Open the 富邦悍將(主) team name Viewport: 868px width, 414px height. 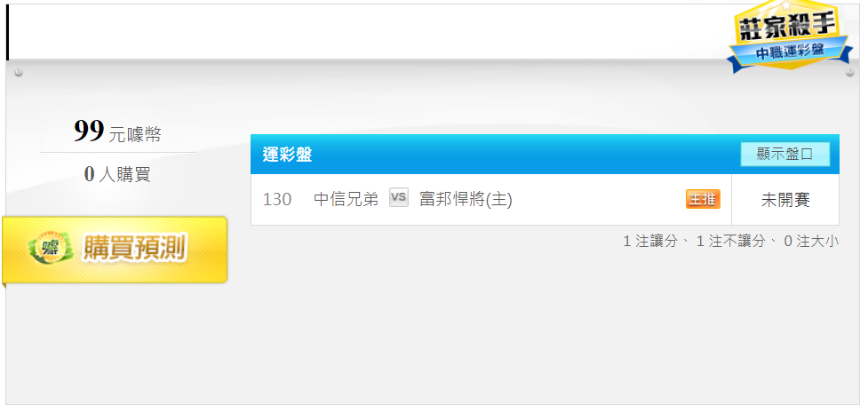tap(466, 199)
